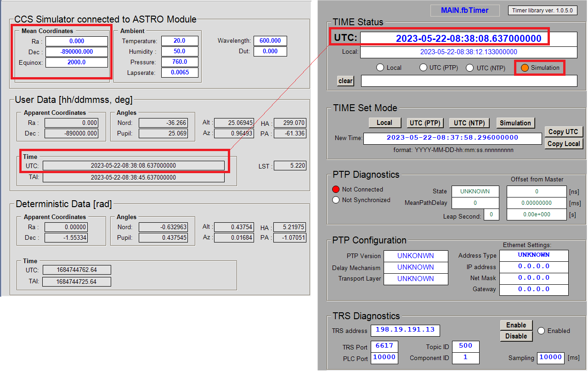Screen dimensions: 588x372
Task: Click Enable in TRS Diagnostics
Action: click(516, 325)
